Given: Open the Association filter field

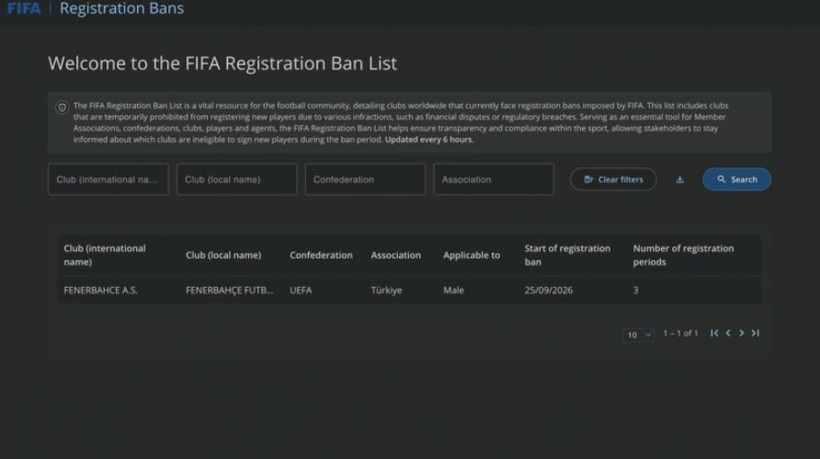Looking at the screenshot, I should click(x=493, y=179).
